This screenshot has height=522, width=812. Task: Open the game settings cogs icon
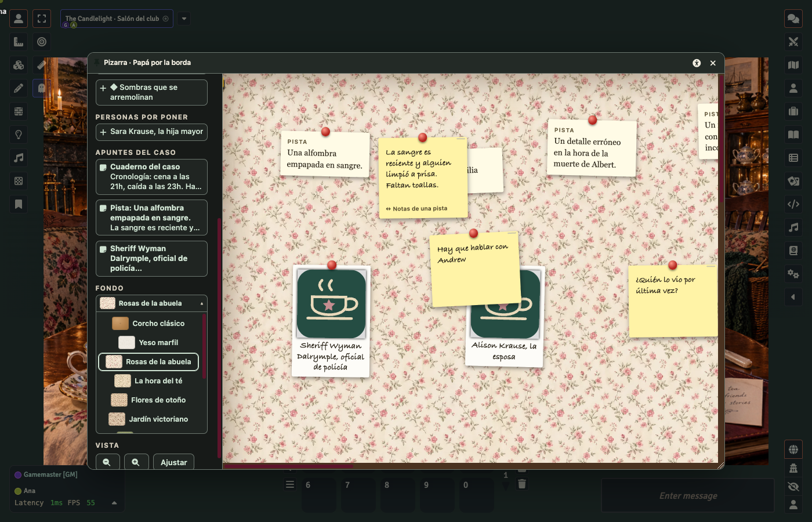point(793,274)
